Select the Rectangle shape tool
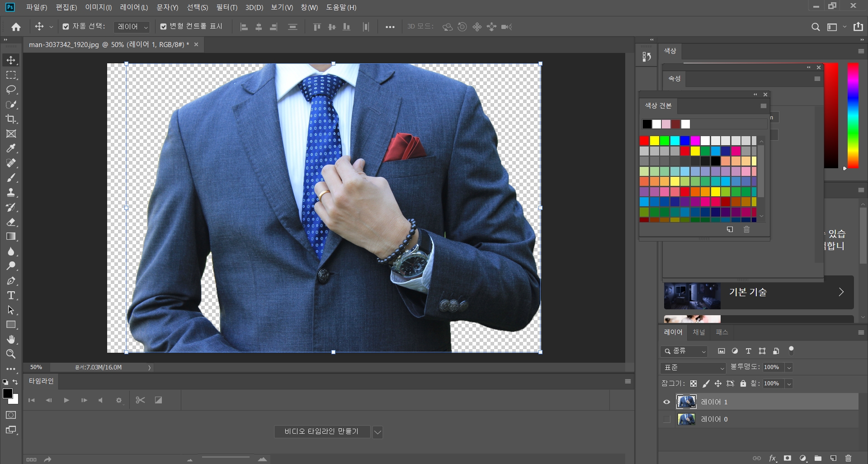The width and height of the screenshot is (868, 464). (11, 325)
